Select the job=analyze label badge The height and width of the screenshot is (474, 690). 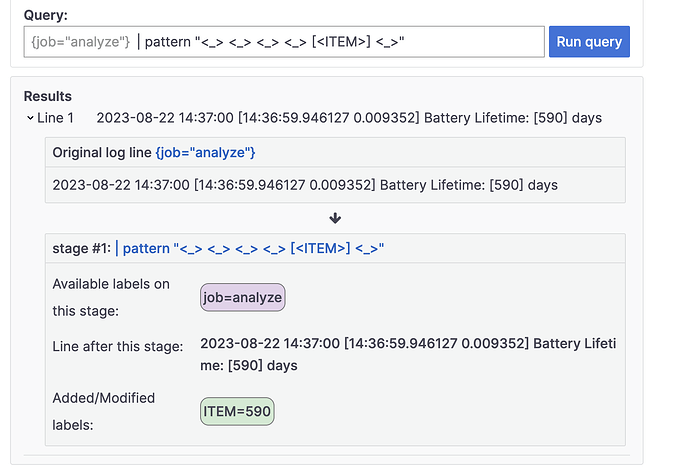point(243,297)
